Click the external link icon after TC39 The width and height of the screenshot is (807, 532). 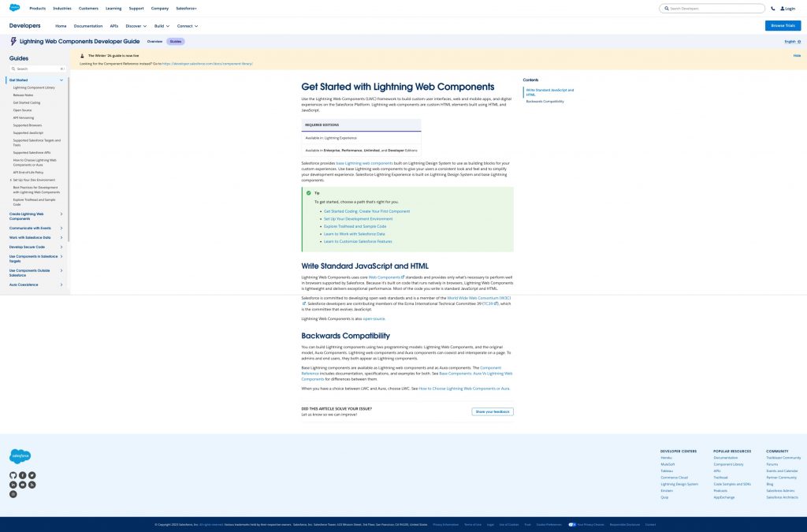(x=496, y=303)
